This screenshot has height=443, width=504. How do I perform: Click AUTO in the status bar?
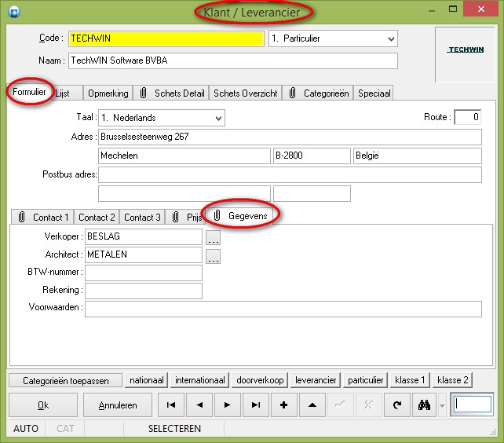26,429
